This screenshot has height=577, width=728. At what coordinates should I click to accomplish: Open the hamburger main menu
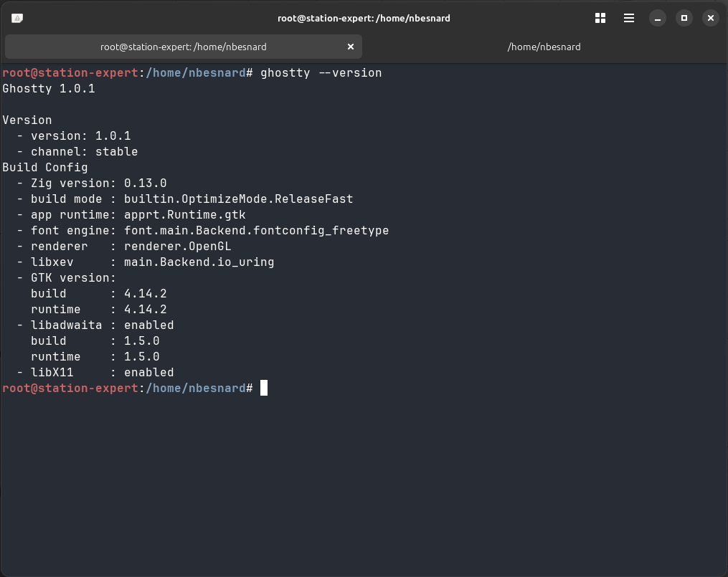pos(628,18)
